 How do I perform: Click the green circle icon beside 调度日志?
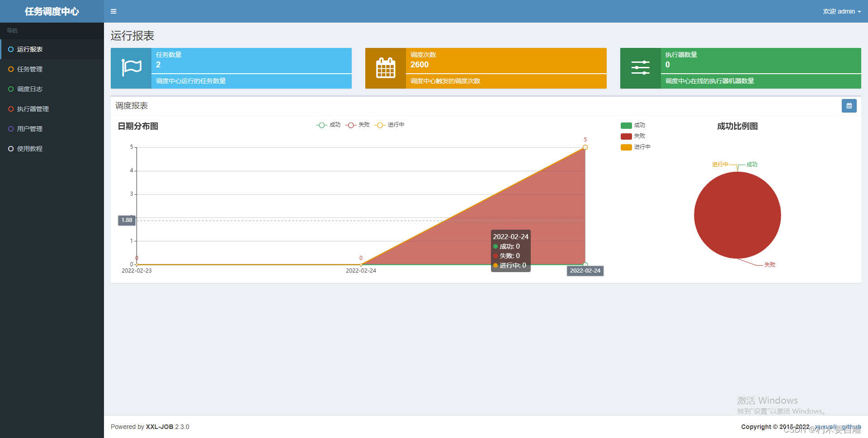pos(11,89)
